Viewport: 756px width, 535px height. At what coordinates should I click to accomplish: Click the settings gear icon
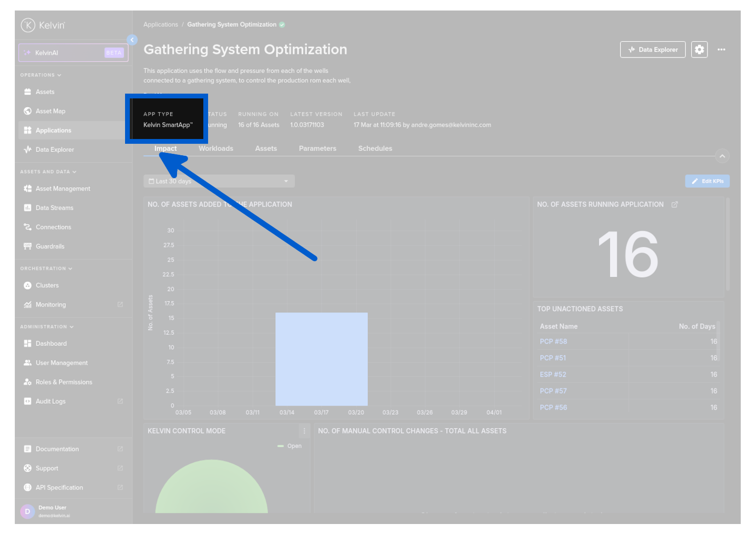click(699, 50)
